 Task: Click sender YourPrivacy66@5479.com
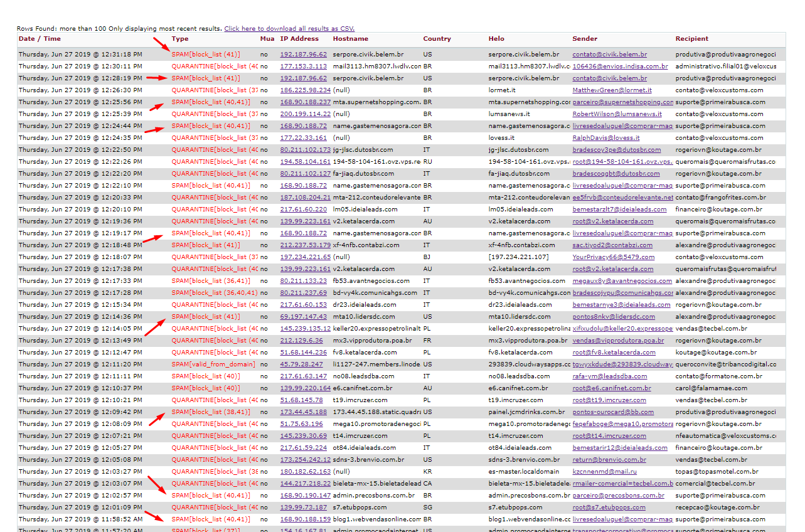click(x=613, y=257)
